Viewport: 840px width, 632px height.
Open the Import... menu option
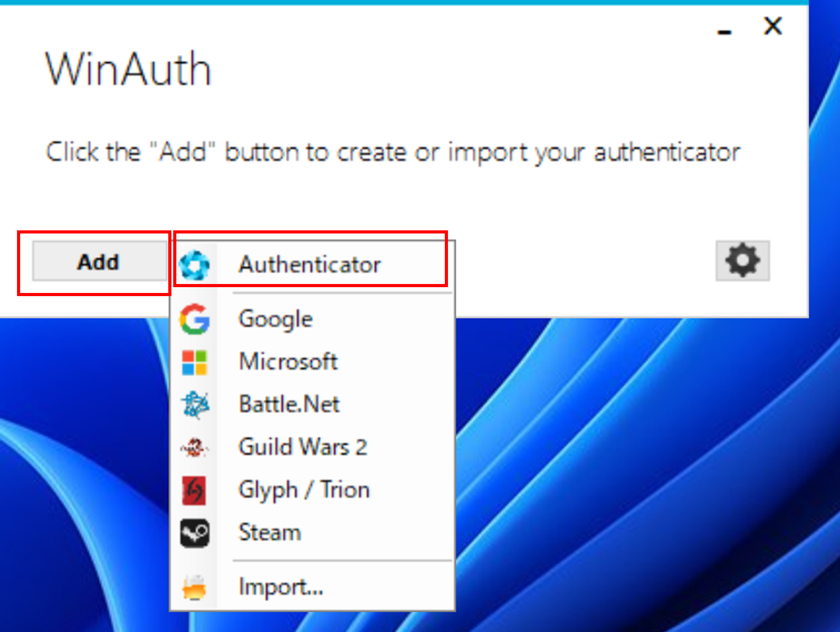pyautogui.click(x=312, y=586)
